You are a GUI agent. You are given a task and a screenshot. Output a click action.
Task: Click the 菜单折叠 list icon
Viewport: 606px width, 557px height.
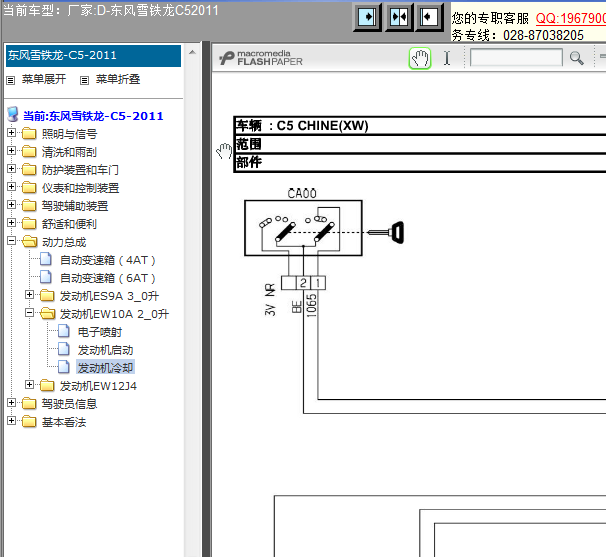[x=84, y=80]
